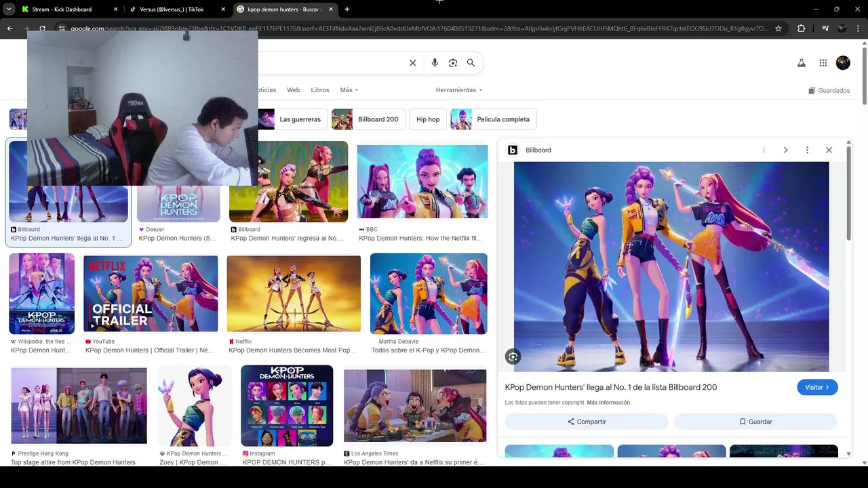Open the Google account avatar
Screen dimensions: 868x488
(843, 63)
